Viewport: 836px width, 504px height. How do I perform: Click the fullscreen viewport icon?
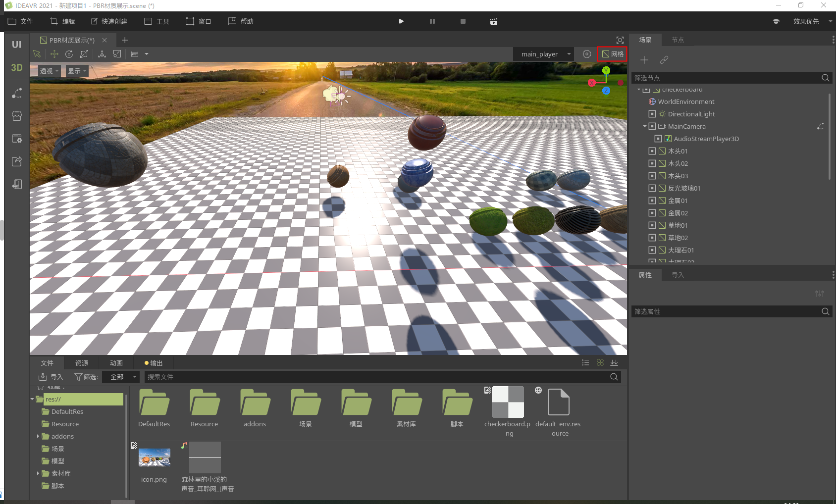coord(620,40)
